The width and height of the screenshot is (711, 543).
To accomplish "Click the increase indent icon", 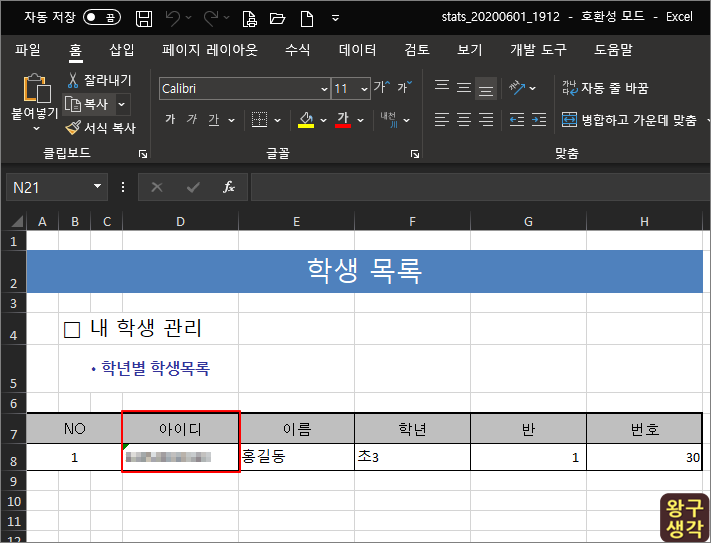I will coord(539,120).
